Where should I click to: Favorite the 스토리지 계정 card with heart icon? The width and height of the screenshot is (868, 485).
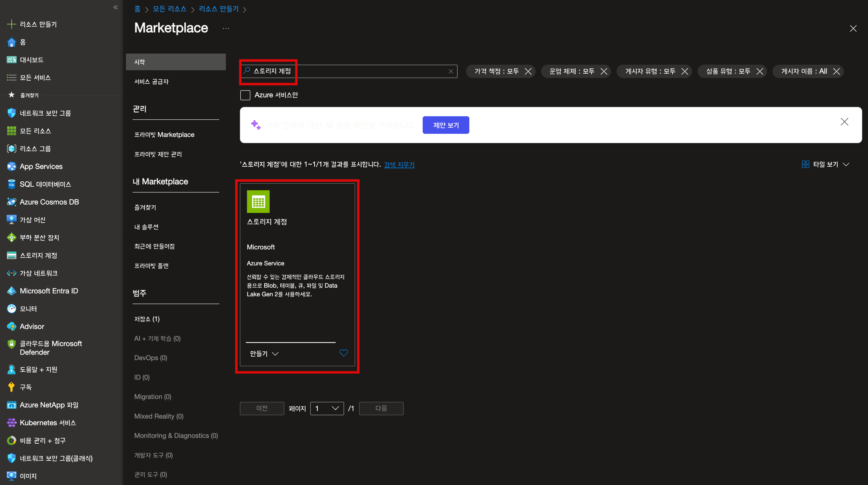coord(343,353)
